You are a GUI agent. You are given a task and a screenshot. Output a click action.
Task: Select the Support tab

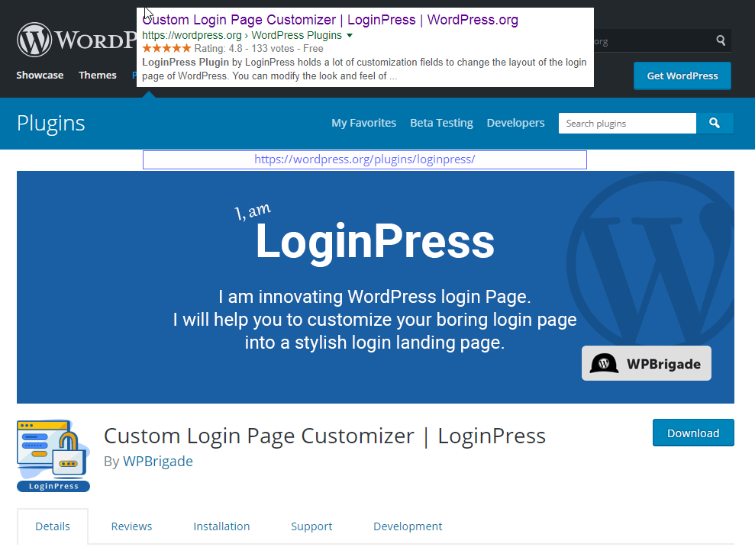(311, 526)
